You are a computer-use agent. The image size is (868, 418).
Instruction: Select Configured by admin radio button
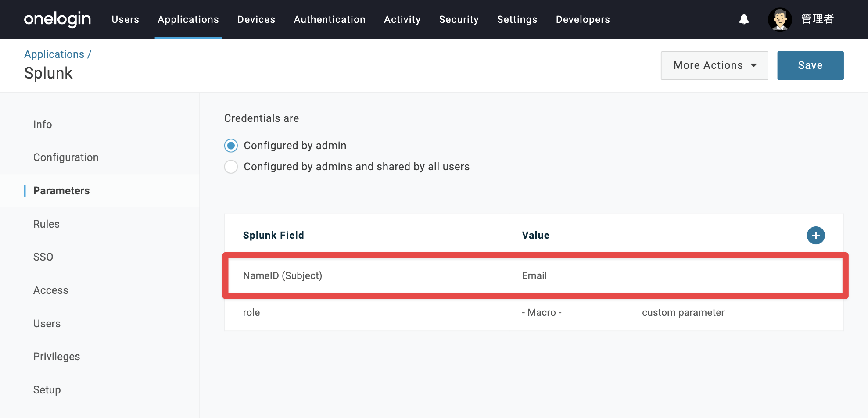click(x=231, y=146)
